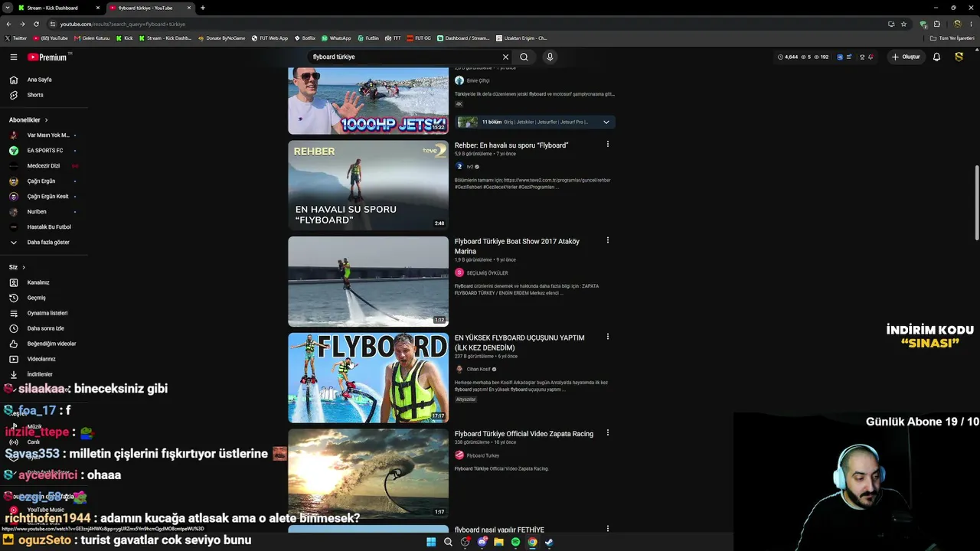Play the Boat Show 2017 video thumbnail
Image resolution: width=980 pixels, height=551 pixels.
click(368, 282)
